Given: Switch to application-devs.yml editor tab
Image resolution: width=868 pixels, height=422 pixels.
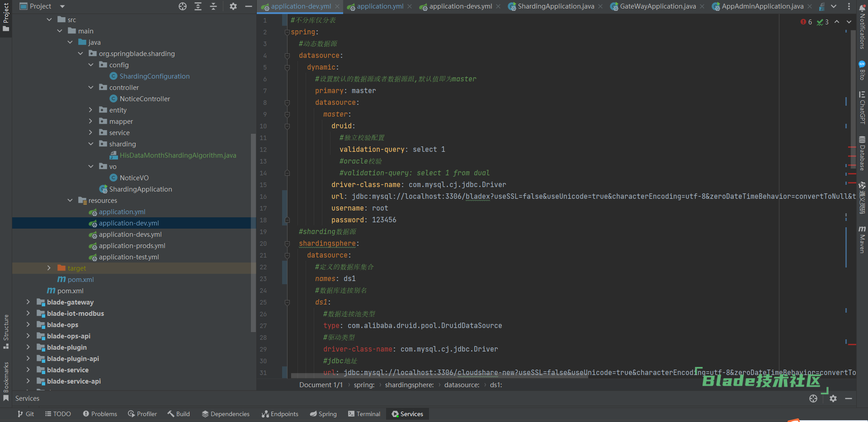Looking at the screenshot, I should click(x=461, y=6).
